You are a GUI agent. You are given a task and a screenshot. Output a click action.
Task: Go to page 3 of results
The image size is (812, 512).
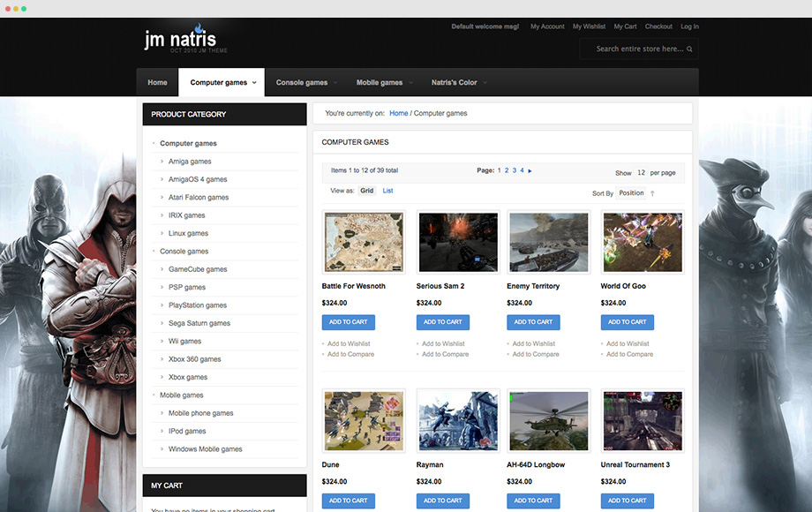coord(515,170)
